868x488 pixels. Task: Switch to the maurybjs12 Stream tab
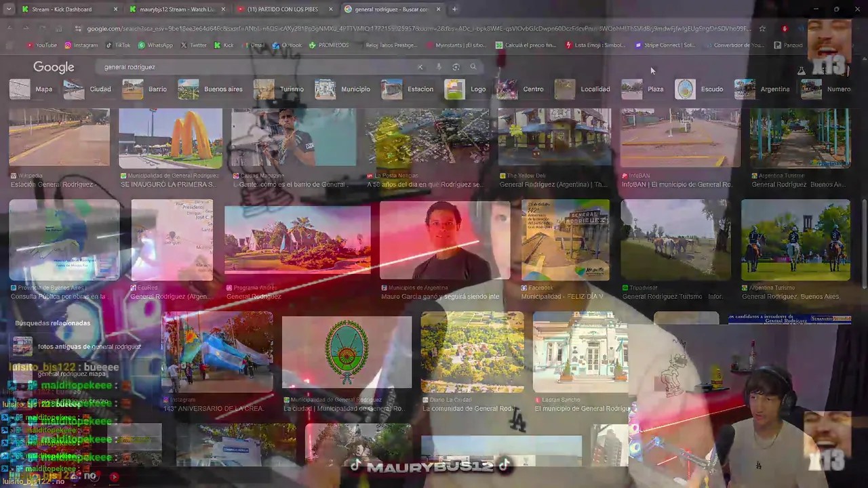point(178,9)
